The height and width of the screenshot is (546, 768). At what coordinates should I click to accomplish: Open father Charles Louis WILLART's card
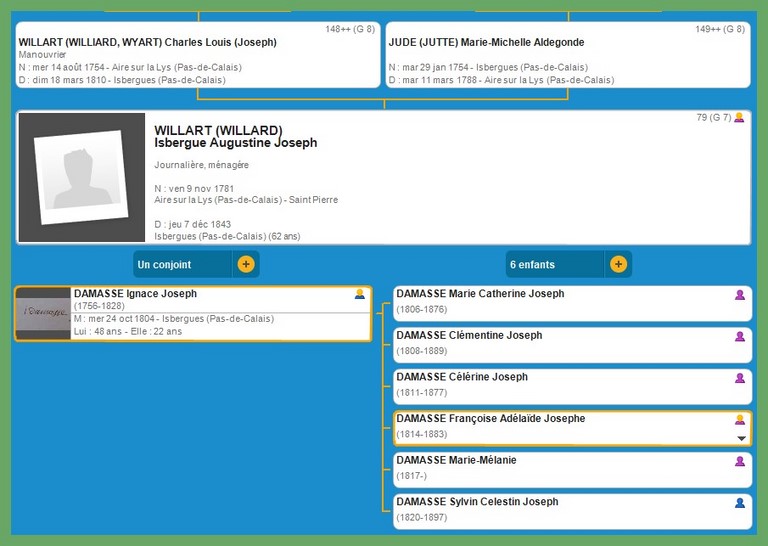tap(198, 56)
